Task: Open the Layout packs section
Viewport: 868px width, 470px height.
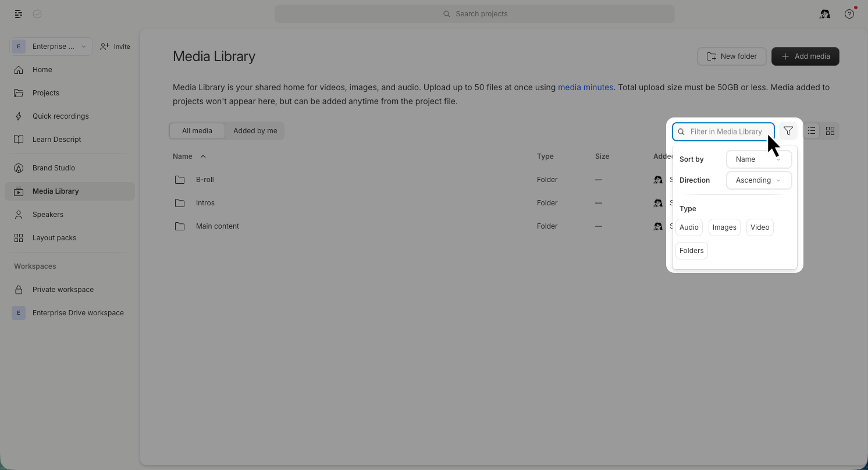Action: pos(54,237)
